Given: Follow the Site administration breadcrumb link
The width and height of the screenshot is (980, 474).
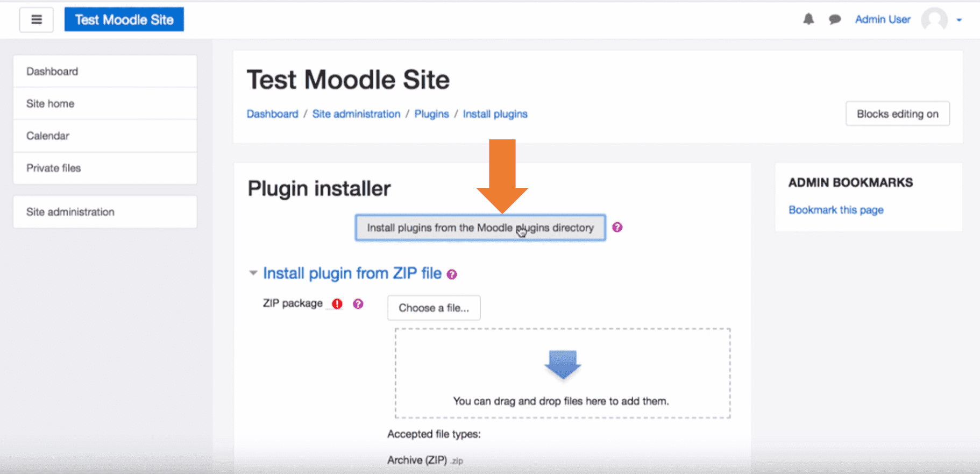Looking at the screenshot, I should pos(356,114).
